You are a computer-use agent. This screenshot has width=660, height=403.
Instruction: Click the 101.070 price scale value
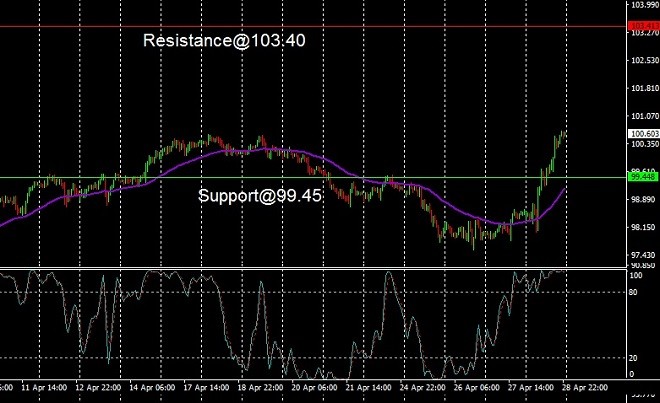[645, 116]
